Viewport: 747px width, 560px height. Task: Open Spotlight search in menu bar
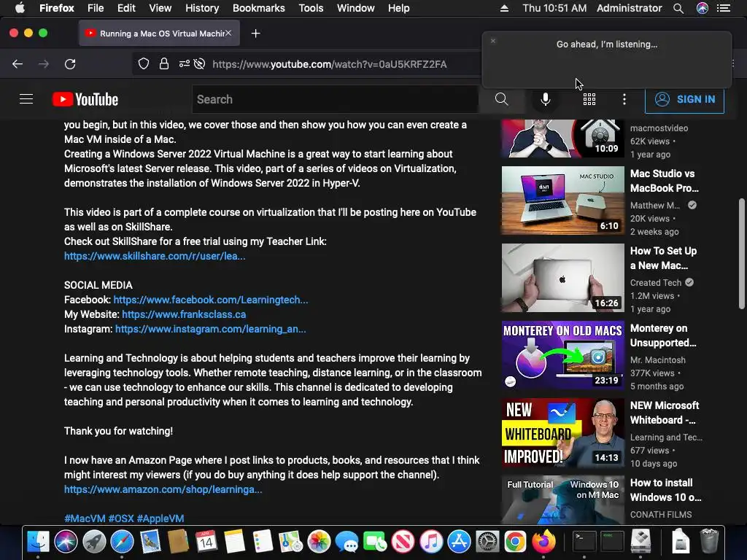click(678, 8)
